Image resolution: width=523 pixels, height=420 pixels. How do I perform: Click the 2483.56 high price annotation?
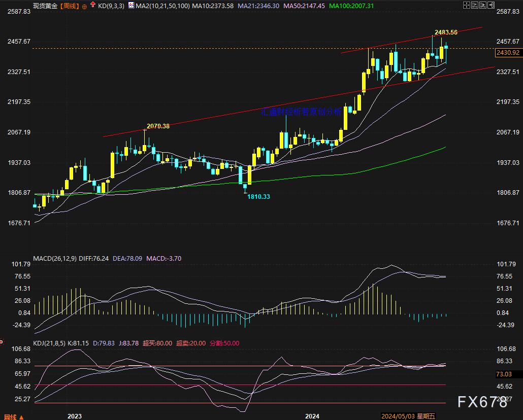click(446, 32)
